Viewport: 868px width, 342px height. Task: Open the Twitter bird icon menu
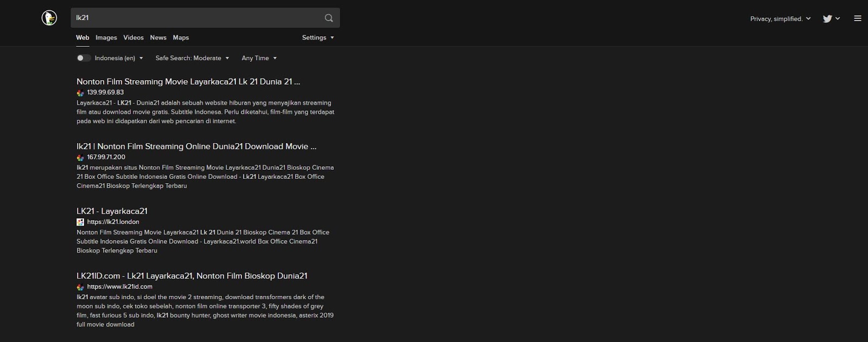click(x=831, y=18)
